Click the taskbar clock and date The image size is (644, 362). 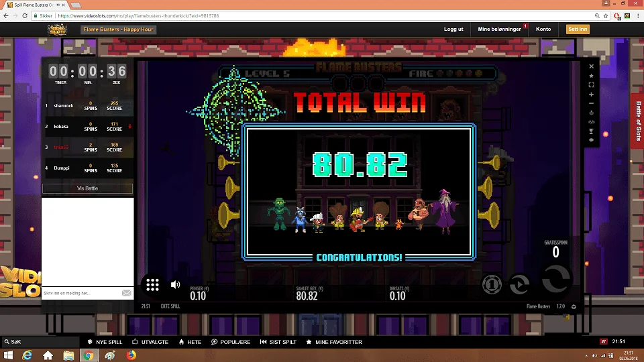pos(629,355)
